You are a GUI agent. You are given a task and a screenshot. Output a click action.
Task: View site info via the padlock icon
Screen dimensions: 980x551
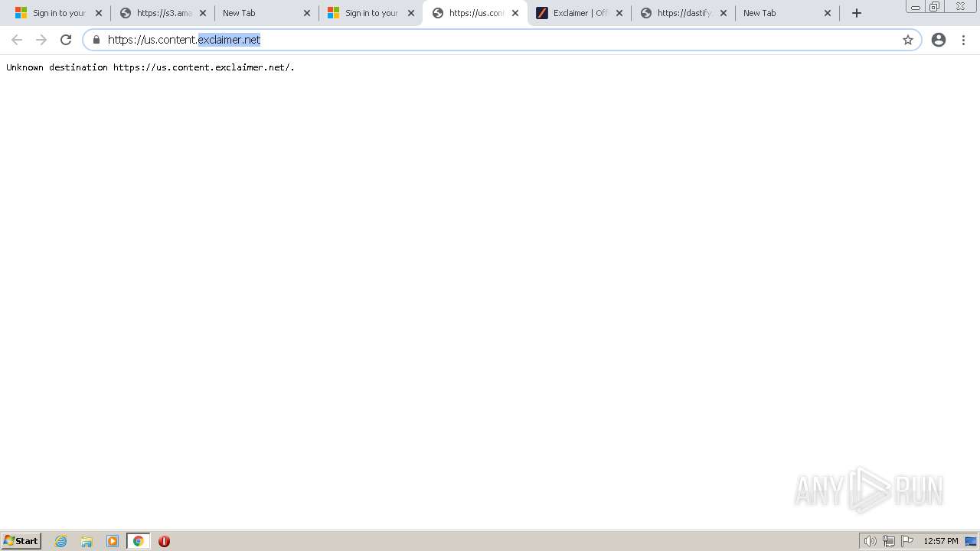point(96,40)
